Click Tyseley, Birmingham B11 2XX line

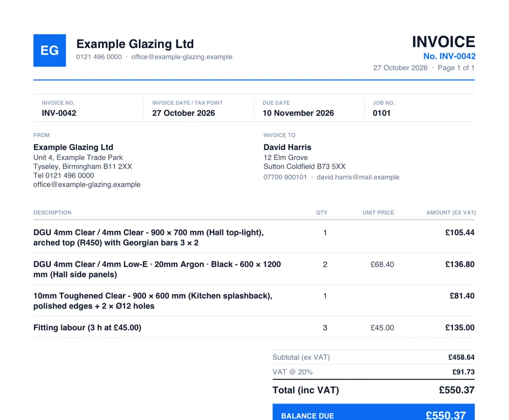83,167
